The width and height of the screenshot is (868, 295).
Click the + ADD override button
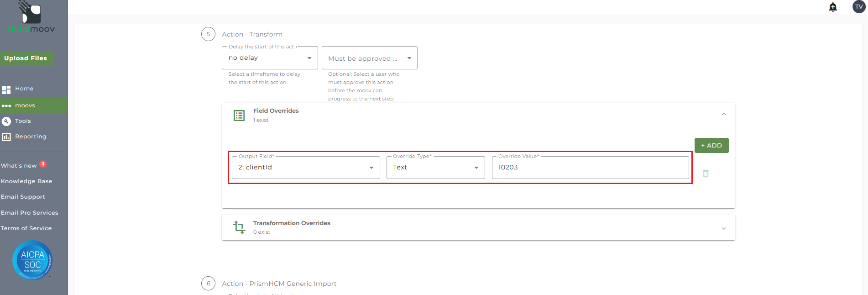(x=711, y=146)
